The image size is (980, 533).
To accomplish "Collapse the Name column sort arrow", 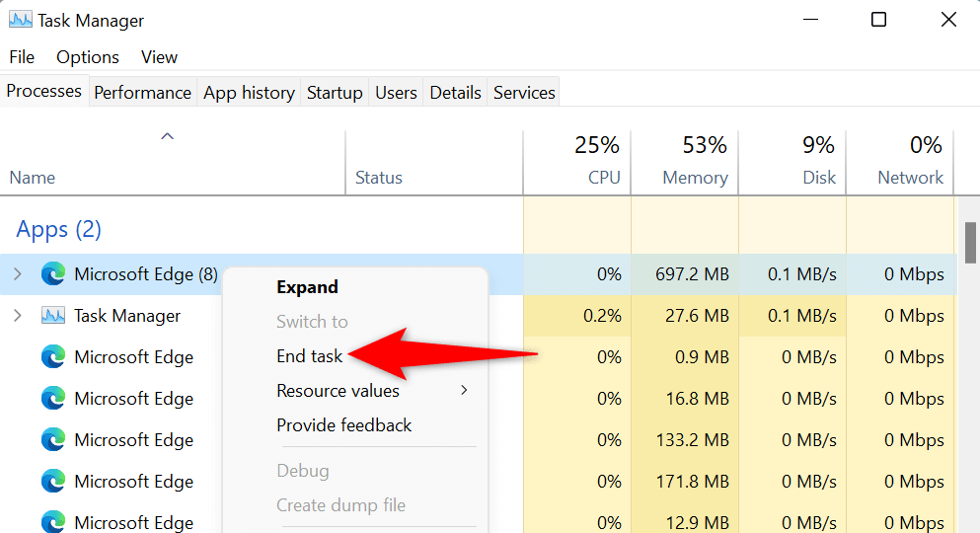I will click(x=168, y=136).
